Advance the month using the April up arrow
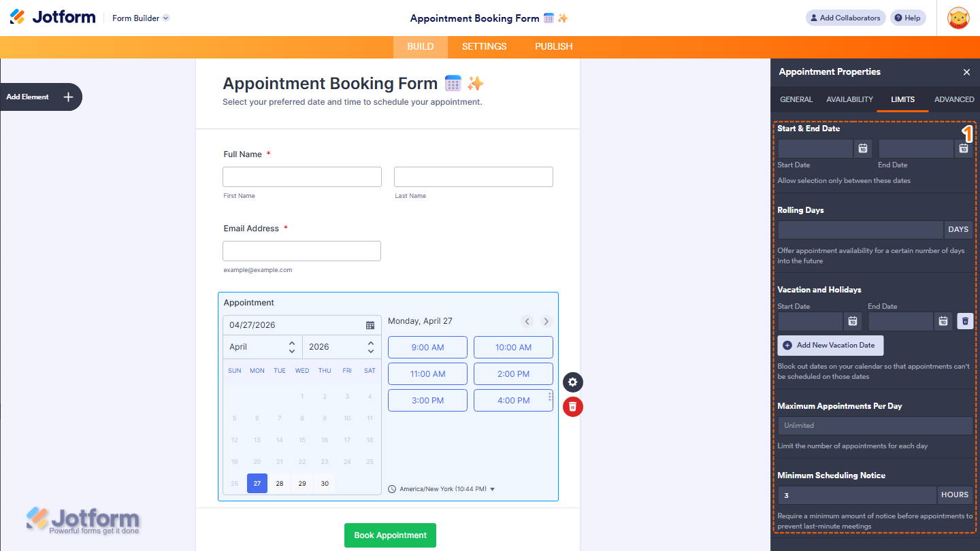The image size is (980, 551). (x=291, y=343)
